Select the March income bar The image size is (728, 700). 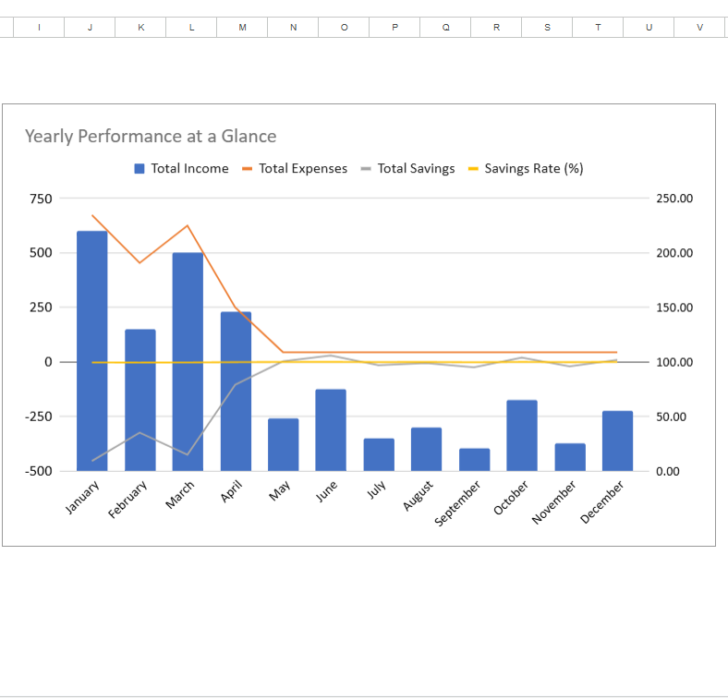(x=188, y=362)
